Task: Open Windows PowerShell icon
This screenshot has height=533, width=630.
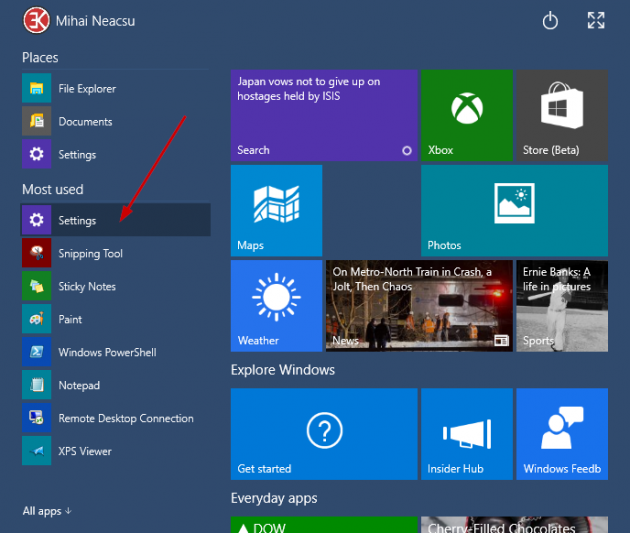Action: pos(37,351)
